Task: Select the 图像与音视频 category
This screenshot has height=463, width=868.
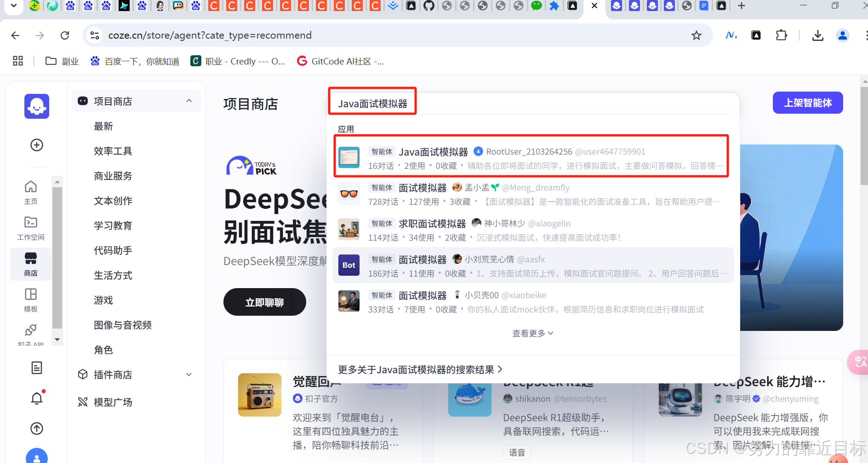Action: click(123, 325)
